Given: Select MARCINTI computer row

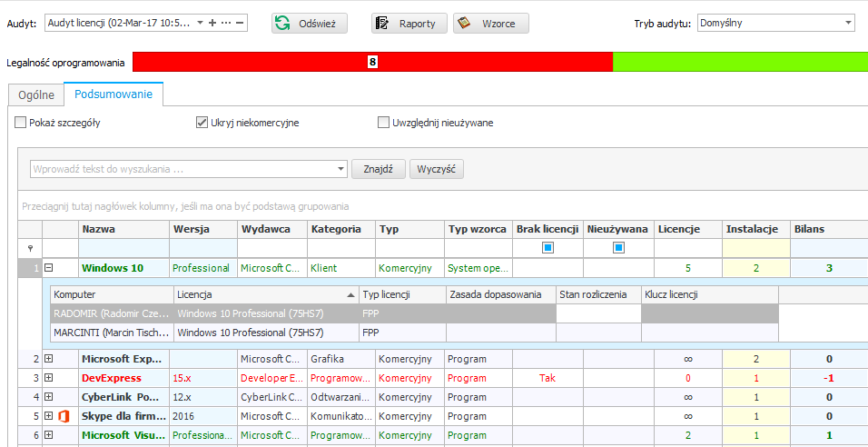Looking at the screenshot, I should (x=415, y=333).
